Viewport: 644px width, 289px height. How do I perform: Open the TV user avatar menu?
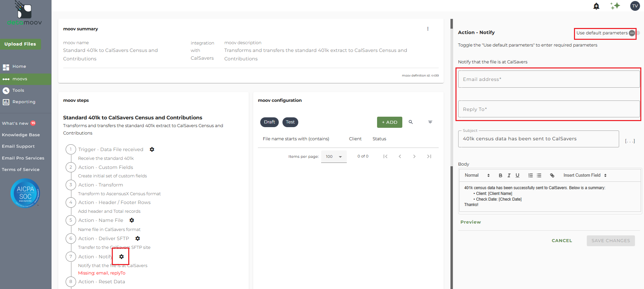[x=635, y=6]
